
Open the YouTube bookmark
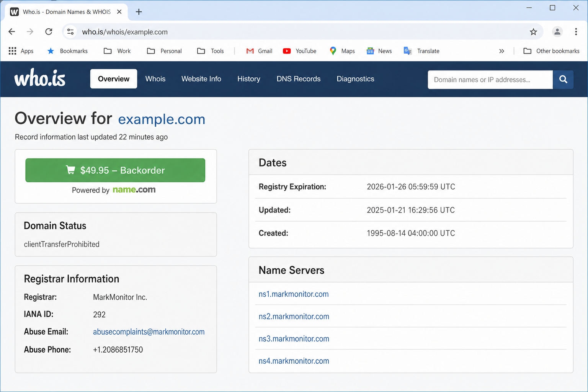(x=299, y=51)
